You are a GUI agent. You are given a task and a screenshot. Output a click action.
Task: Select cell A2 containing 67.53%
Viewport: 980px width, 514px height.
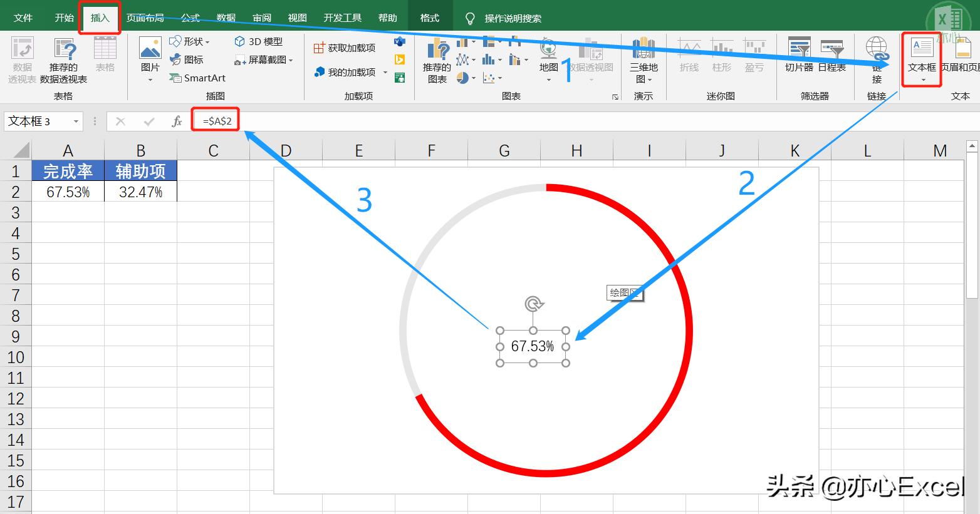click(68, 192)
